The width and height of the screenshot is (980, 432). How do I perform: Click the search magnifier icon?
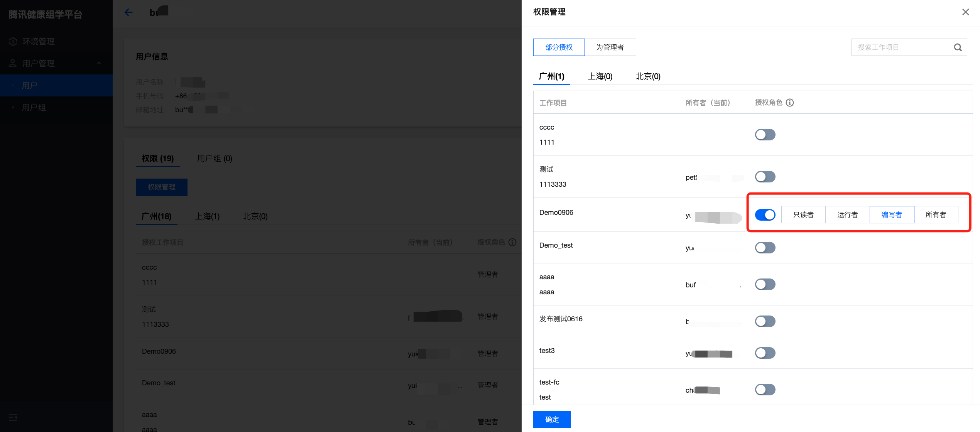tap(958, 47)
